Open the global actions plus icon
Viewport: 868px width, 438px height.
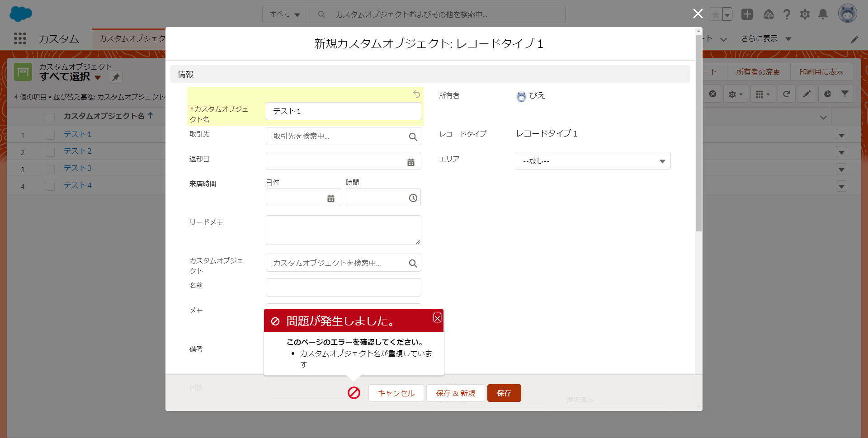pos(747,14)
